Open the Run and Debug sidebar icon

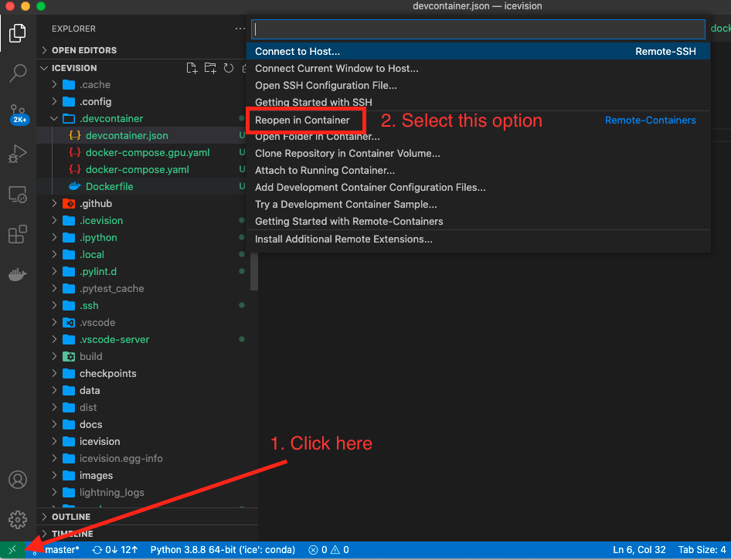tap(17, 154)
